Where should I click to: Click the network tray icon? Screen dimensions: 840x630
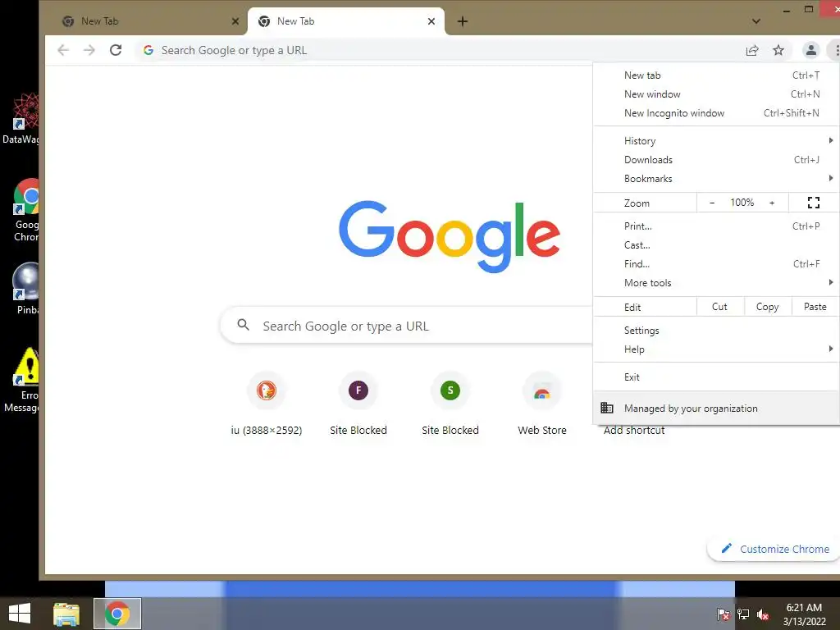[x=743, y=614]
